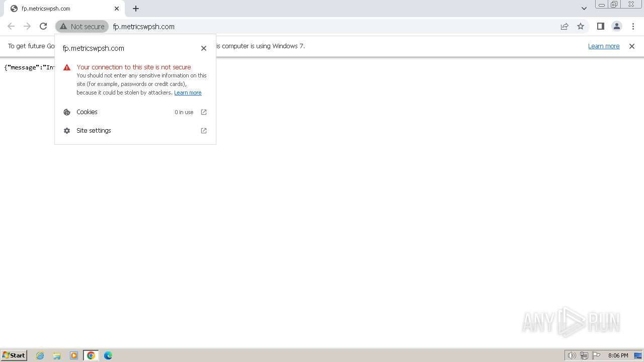Screen dimensions: 644x362
Task: Open Windows Media Player from taskbar
Action: click(74, 355)
